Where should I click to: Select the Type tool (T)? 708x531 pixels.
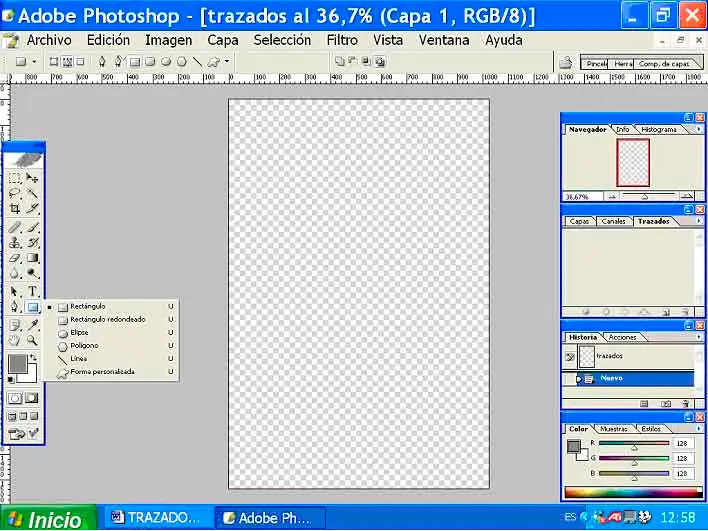pyautogui.click(x=33, y=291)
